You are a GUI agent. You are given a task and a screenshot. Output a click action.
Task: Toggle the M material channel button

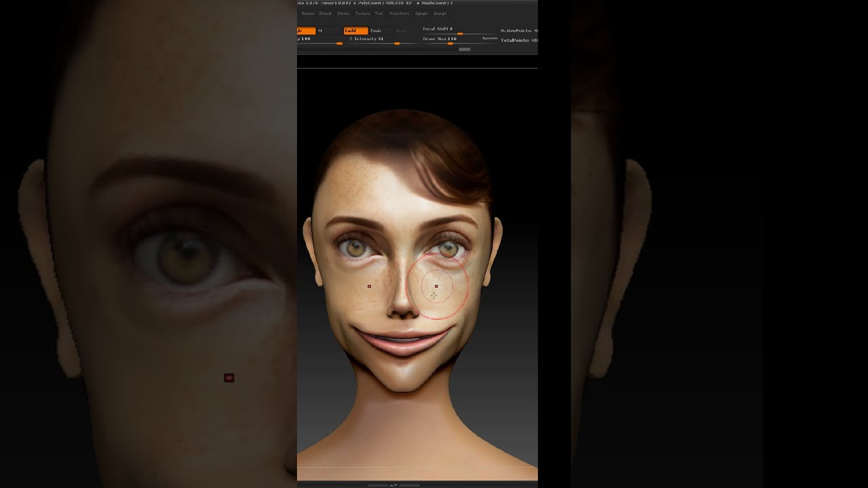click(320, 30)
